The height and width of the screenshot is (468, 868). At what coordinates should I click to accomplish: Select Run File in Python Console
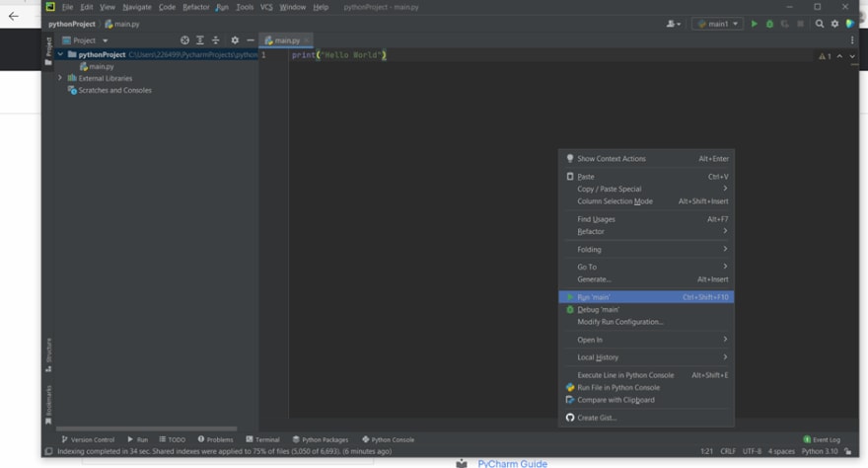pos(646,388)
